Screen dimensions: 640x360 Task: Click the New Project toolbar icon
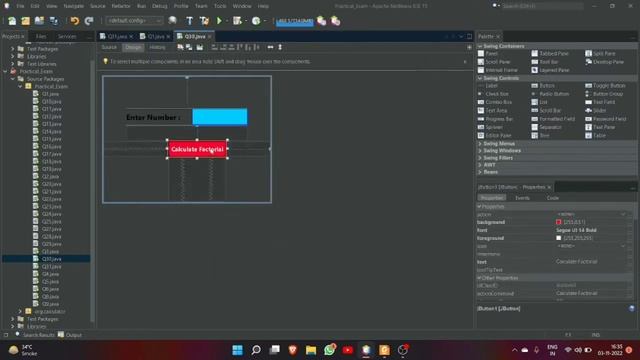(25, 21)
